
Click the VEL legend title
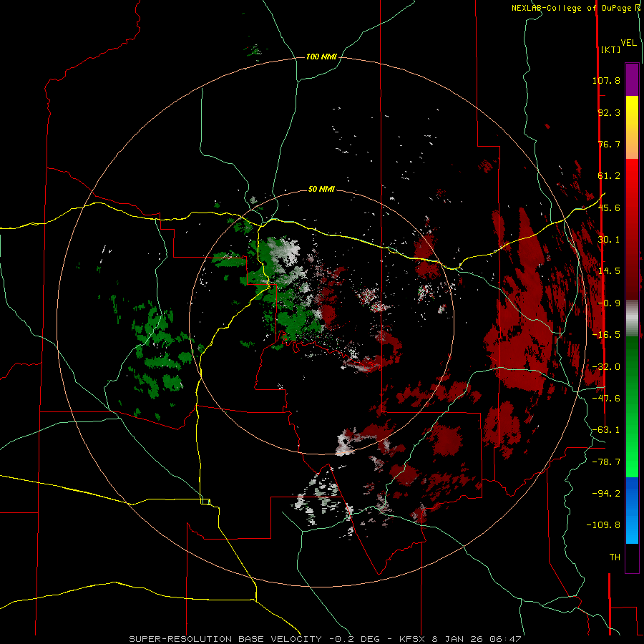point(628,43)
